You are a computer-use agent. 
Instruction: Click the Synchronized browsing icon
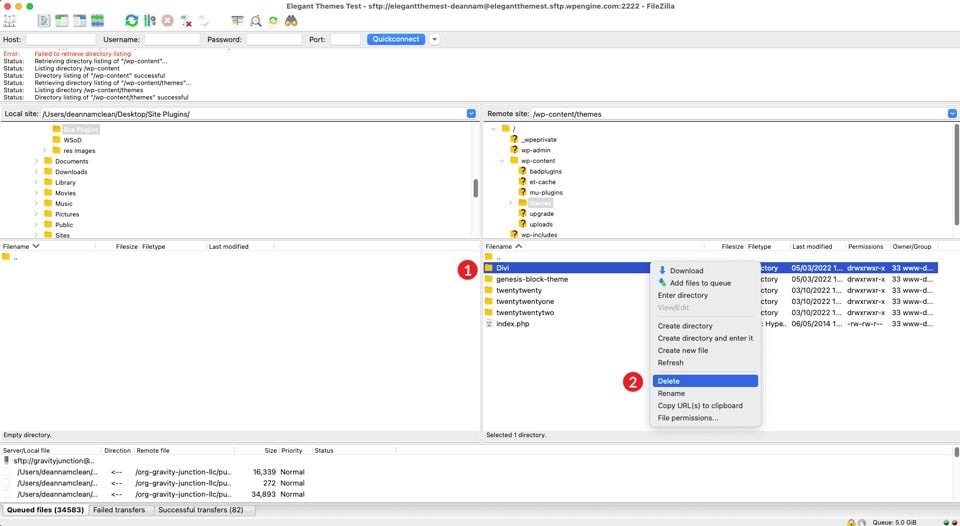click(273, 20)
